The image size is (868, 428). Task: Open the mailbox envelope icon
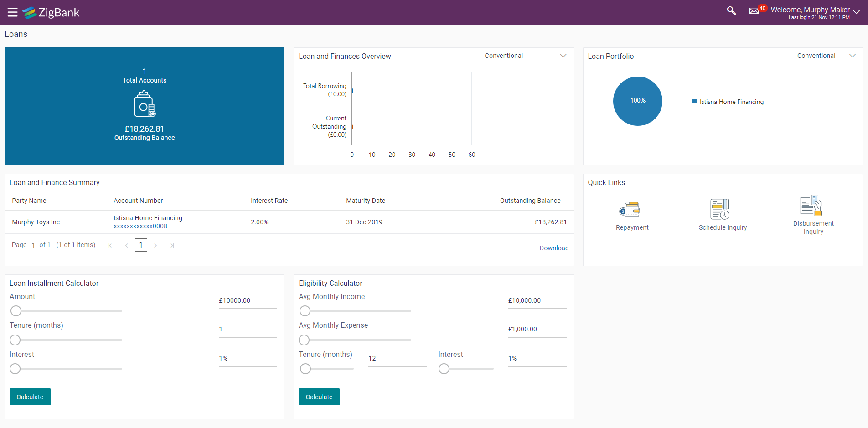pyautogui.click(x=754, y=11)
